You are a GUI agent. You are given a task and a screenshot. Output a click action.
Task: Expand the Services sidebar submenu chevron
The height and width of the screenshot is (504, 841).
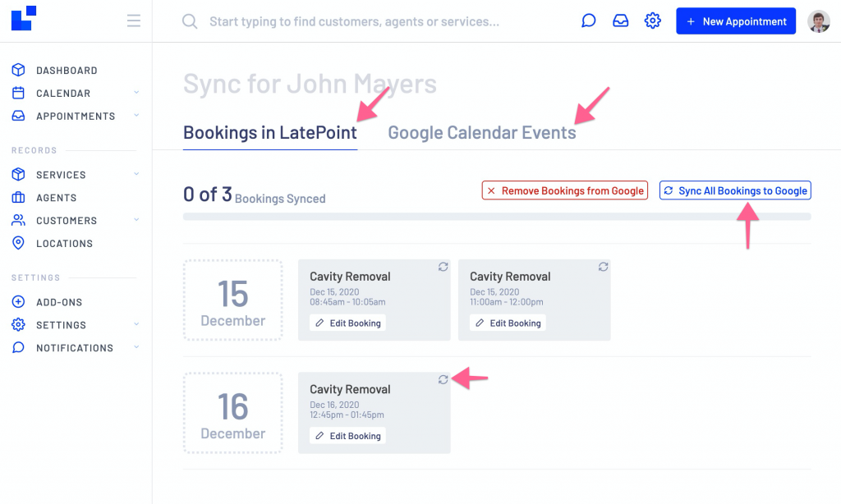point(136,174)
